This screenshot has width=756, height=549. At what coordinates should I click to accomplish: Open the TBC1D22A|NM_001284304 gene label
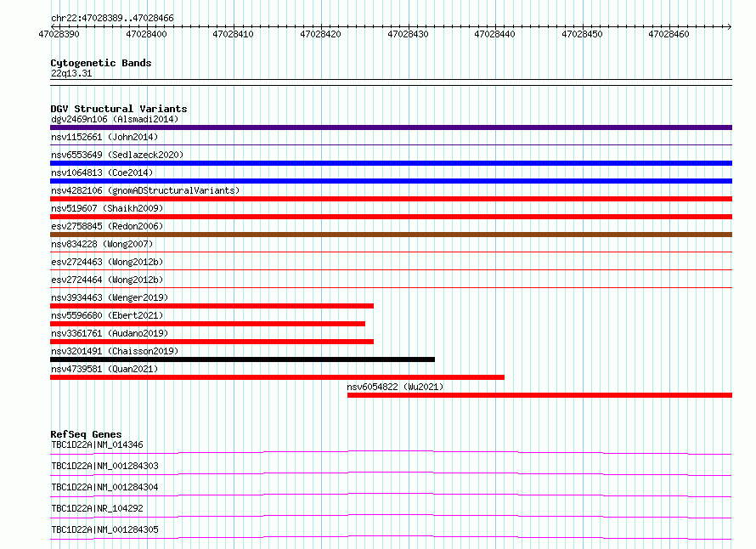pyautogui.click(x=104, y=487)
